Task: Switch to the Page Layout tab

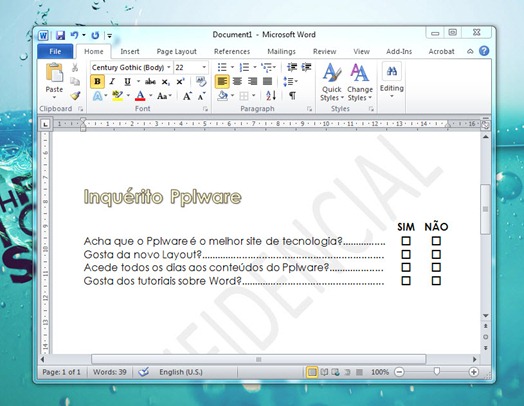Action: pyautogui.click(x=176, y=51)
